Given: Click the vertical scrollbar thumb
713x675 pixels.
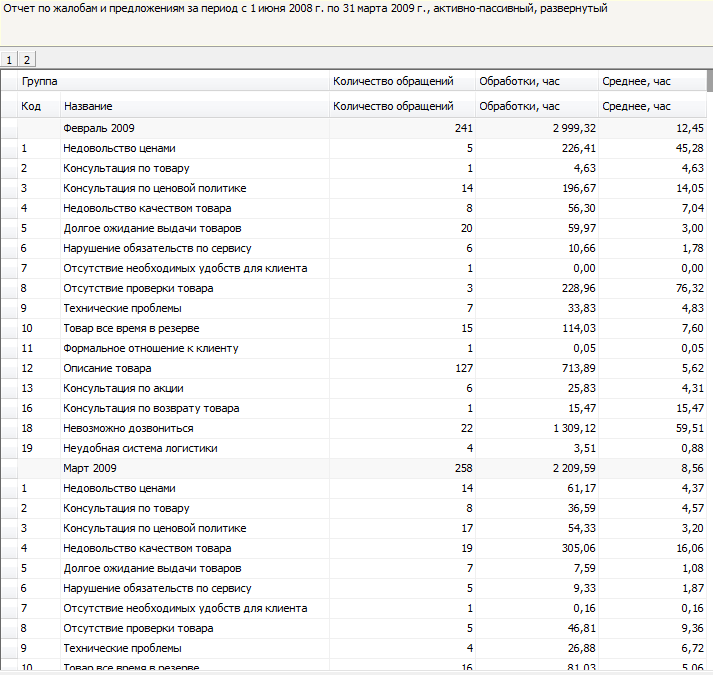Looking at the screenshot, I should pos(710,81).
